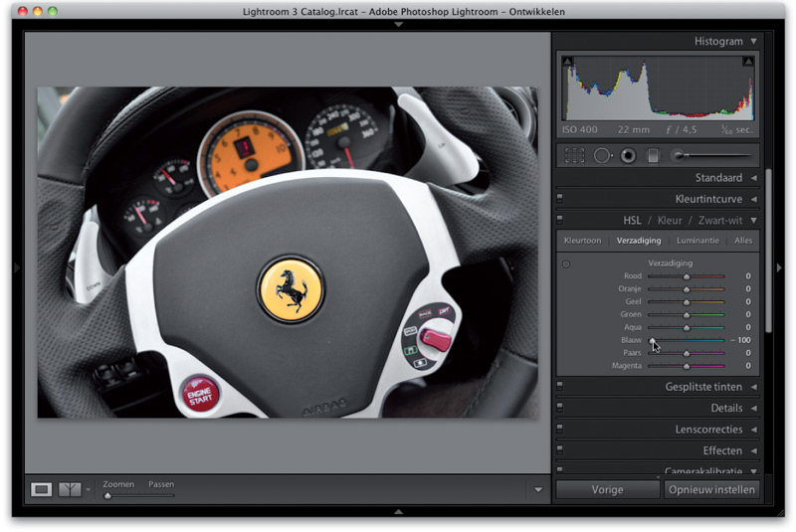The width and height of the screenshot is (796, 532).
Task: Expand the Details panel
Action: click(x=754, y=409)
